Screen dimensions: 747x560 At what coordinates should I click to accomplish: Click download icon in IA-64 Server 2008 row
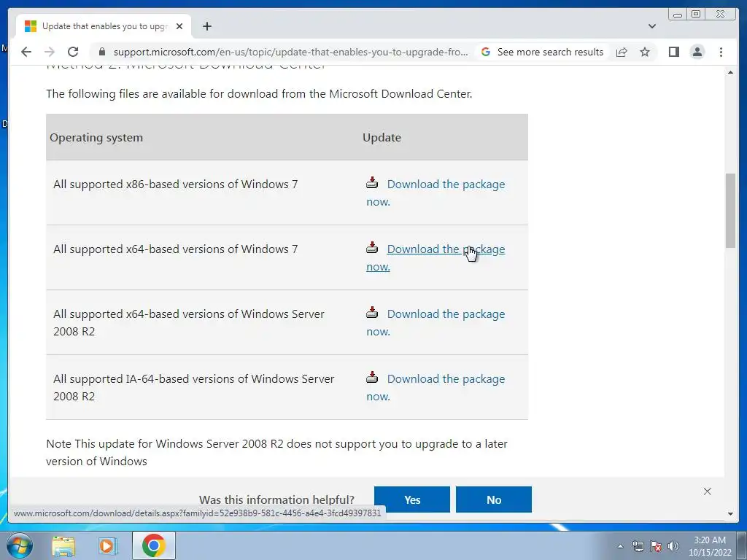372,377
